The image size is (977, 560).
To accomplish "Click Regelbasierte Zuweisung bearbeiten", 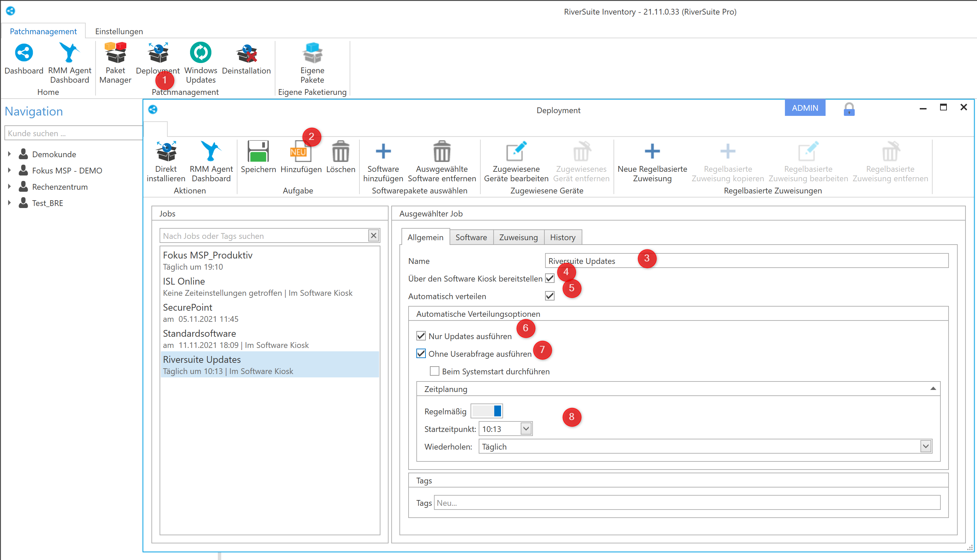I will tap(808, 162).
